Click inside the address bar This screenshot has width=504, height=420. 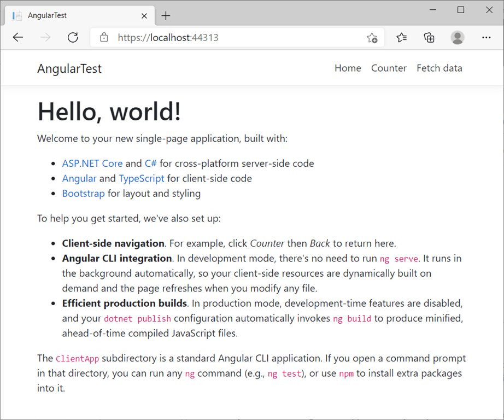pyautogui.click(x=219, y=37)
